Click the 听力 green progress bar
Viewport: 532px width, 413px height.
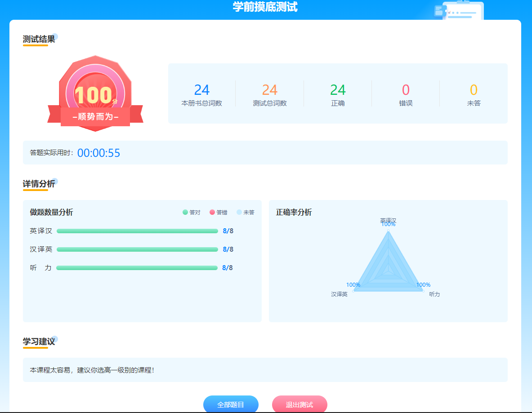pos(137,268)
